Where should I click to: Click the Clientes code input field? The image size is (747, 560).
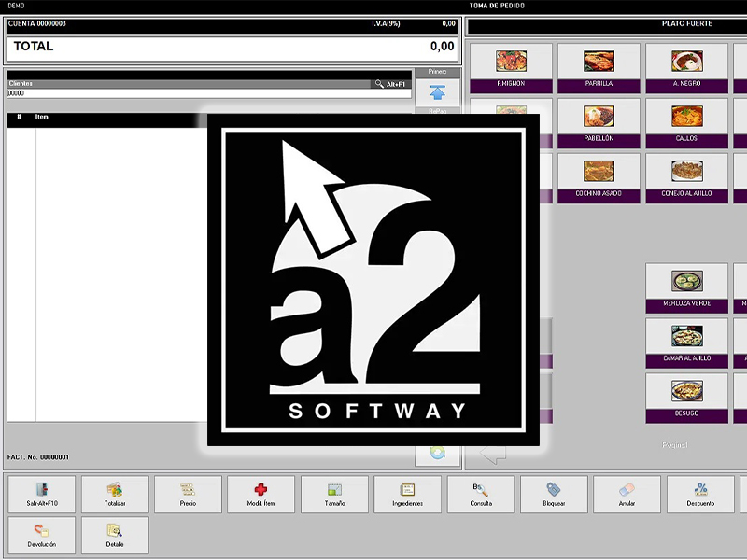tap(209, 94)
